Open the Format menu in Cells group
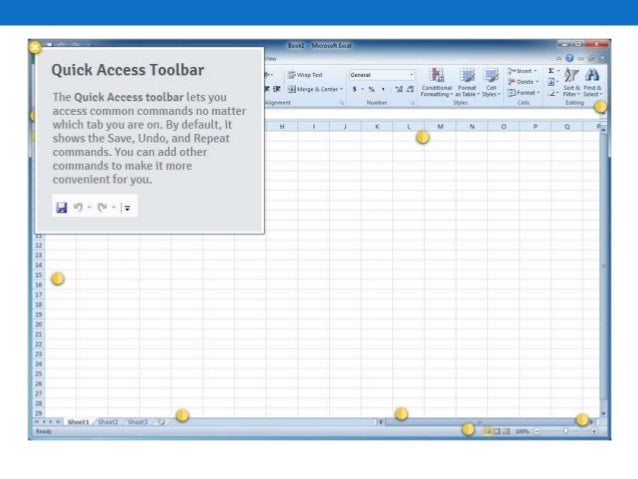The height and width of the screenshot is (479, 638). pyautogui.click(x=524, y=93)
